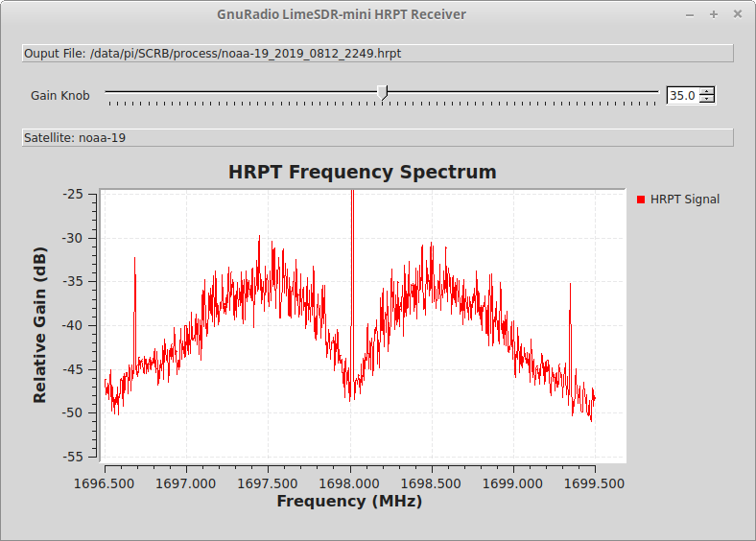Image resolution: width=756 pixels, height=541 pixels.
Task: Minimize the HRPT Receiver window
Action: click(x=690, y=14)
